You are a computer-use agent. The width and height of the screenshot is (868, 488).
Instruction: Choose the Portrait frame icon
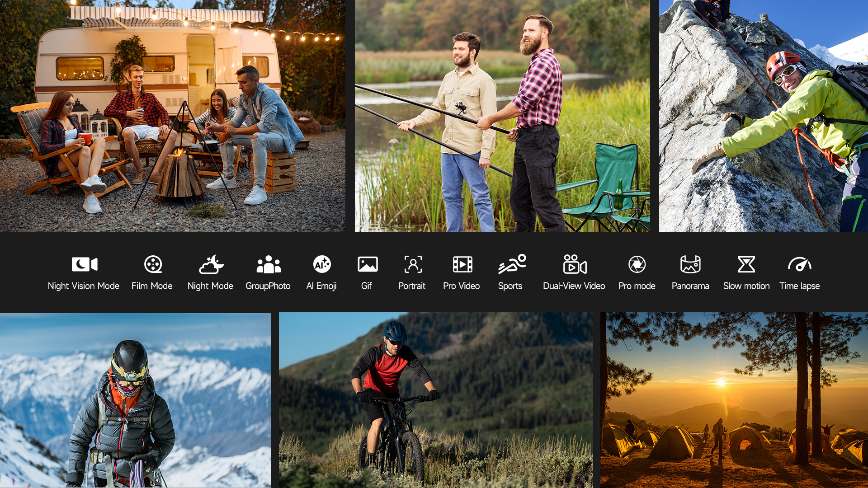(413, 264)
